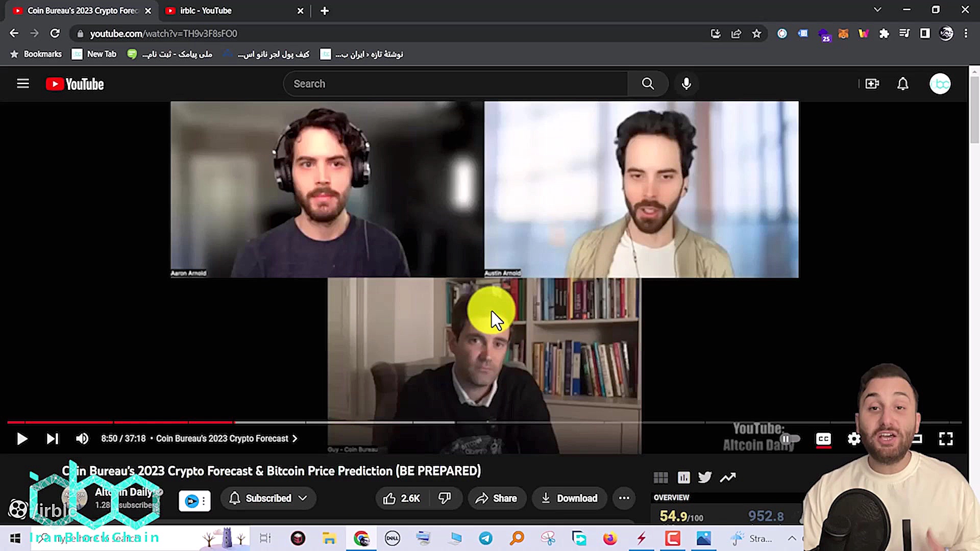The image size is (980, 551).
Task: Close the irblc - YouTube tab
Action: point(300,11)
